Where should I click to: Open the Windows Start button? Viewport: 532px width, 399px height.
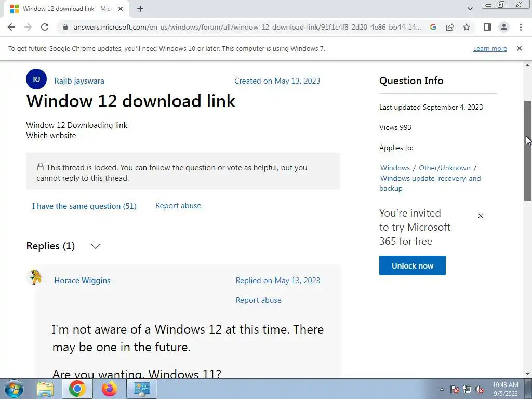pyautogui.click(x=14, y=389)
